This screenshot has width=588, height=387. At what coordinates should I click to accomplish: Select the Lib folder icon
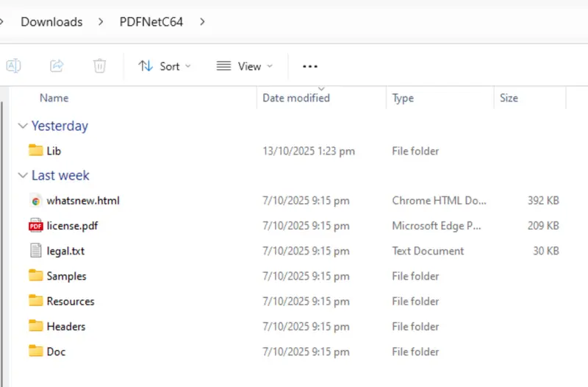pyautogui.click(x=35, y=150)
